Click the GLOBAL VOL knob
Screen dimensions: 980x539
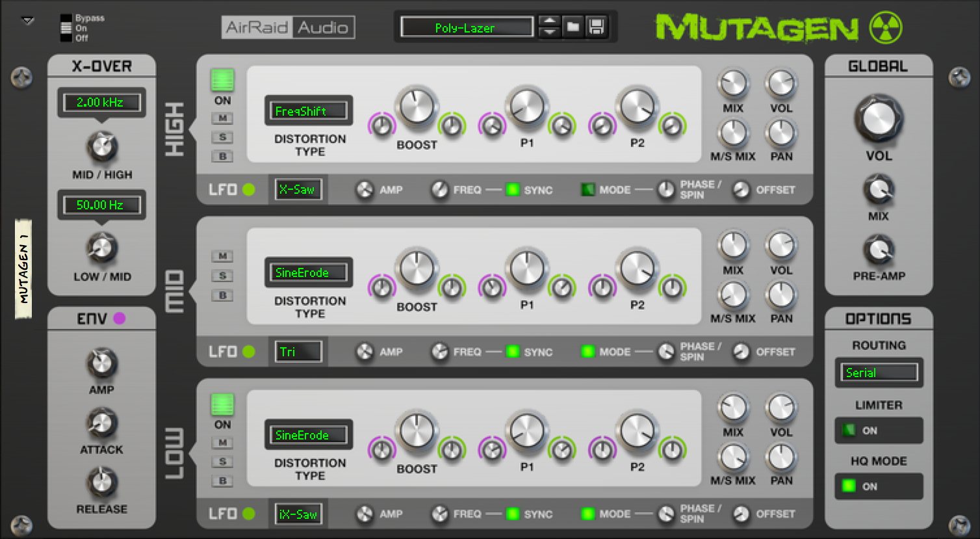click(x=879, y=120)
